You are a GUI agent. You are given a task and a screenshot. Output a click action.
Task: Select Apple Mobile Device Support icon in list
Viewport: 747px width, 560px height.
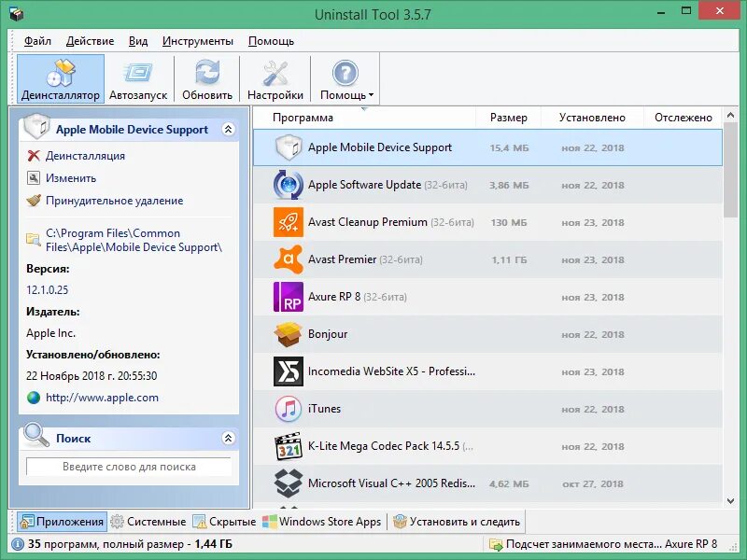(x=289, y=147)
